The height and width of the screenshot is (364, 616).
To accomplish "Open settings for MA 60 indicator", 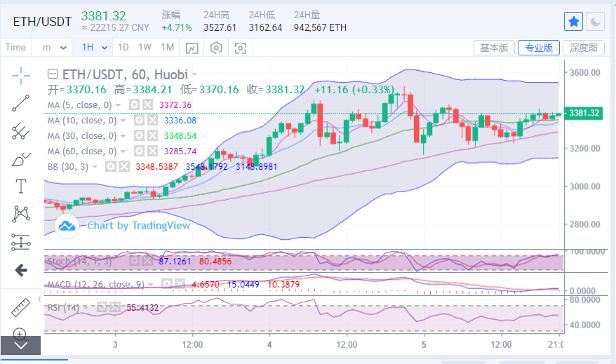I will [139, 151].
